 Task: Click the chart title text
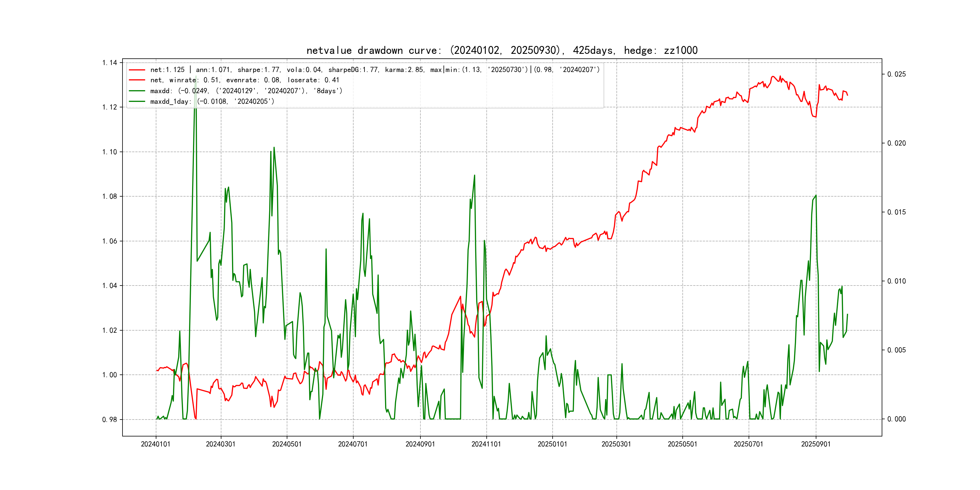tap(502, 51)
